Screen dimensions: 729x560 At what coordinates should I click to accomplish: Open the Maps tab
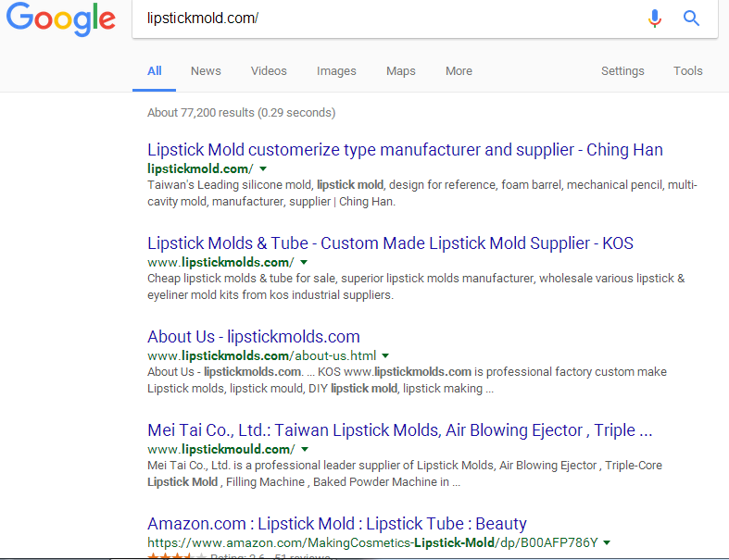[401, 71]
